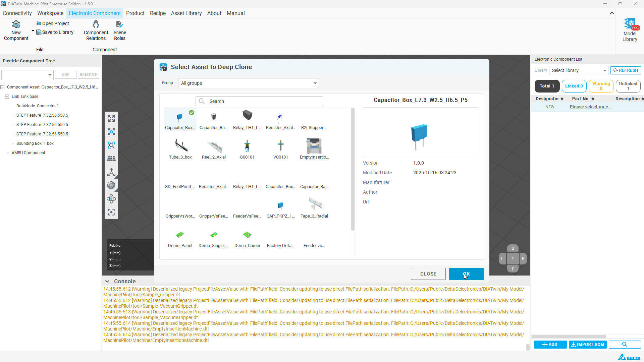Switch to Left view with L button
Screen dimensions: 644x362
[x=502, y=259]
